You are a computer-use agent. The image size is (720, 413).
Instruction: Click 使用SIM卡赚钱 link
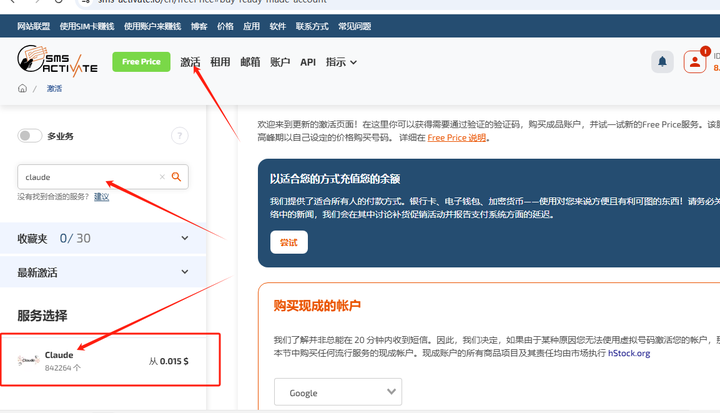click(87, 26)
